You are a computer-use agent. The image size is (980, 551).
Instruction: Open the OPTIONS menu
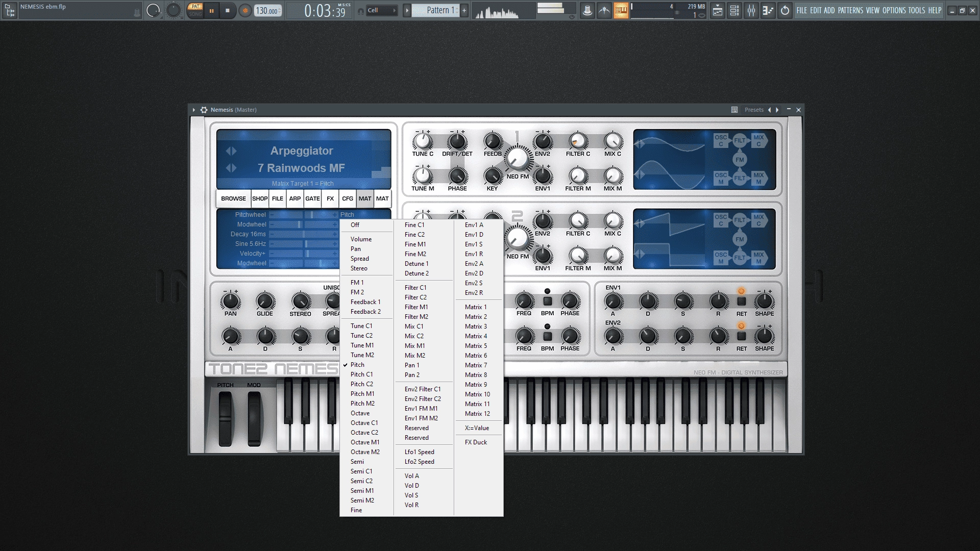(894, 10)
